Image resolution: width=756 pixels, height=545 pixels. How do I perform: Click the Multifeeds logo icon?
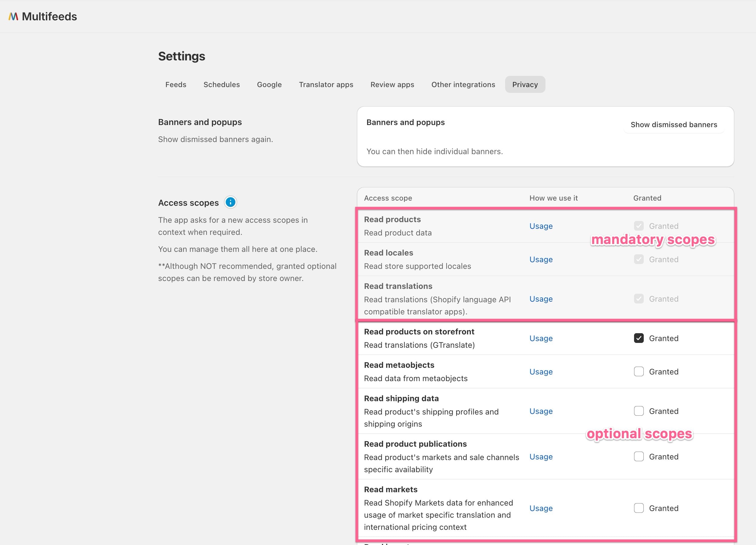[13, 16]
